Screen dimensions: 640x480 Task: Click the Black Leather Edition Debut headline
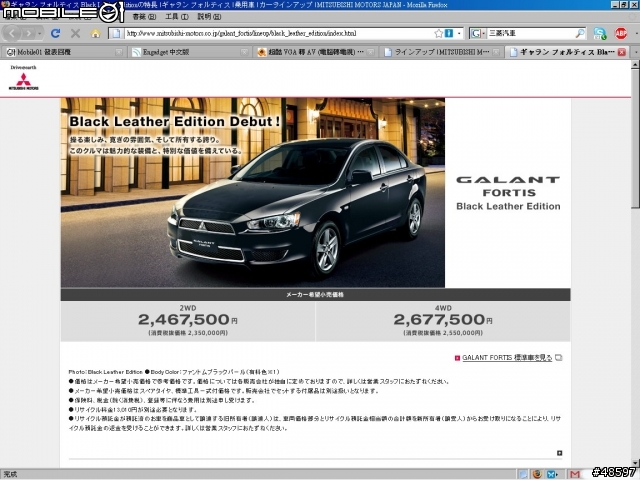(x=175, y=121)
